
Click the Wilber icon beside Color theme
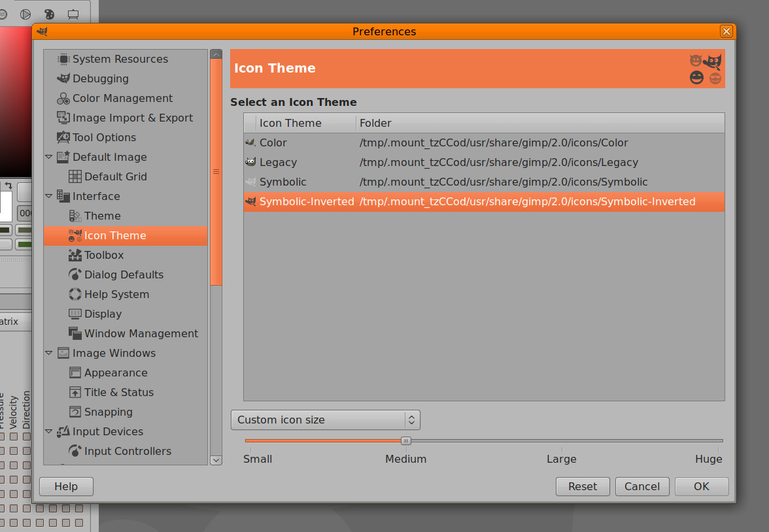[x=250, y=142]
